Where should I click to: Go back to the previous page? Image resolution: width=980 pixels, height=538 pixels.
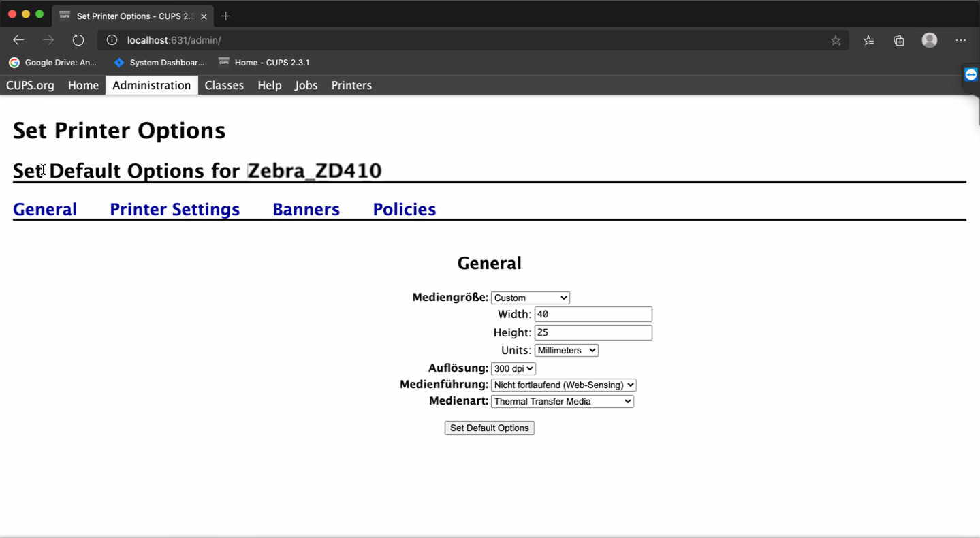pos(18,40)
